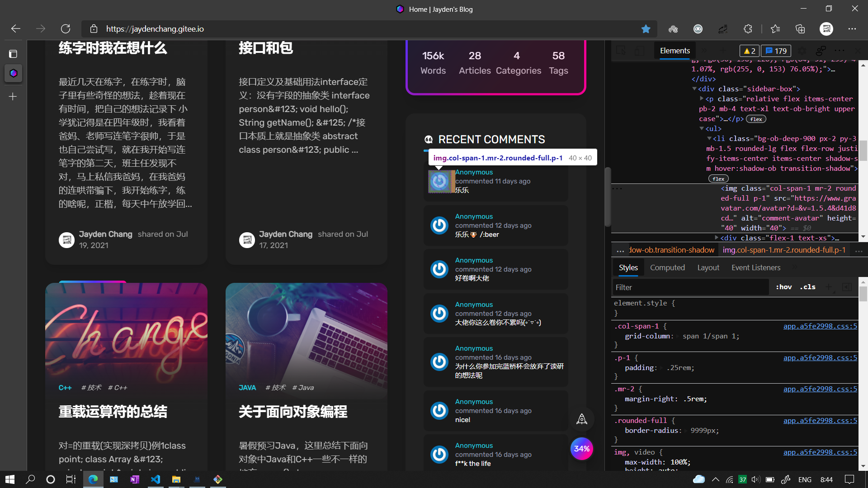
Task: Open the app.a5fe2998.css stylesheet link
Action: 820,326
